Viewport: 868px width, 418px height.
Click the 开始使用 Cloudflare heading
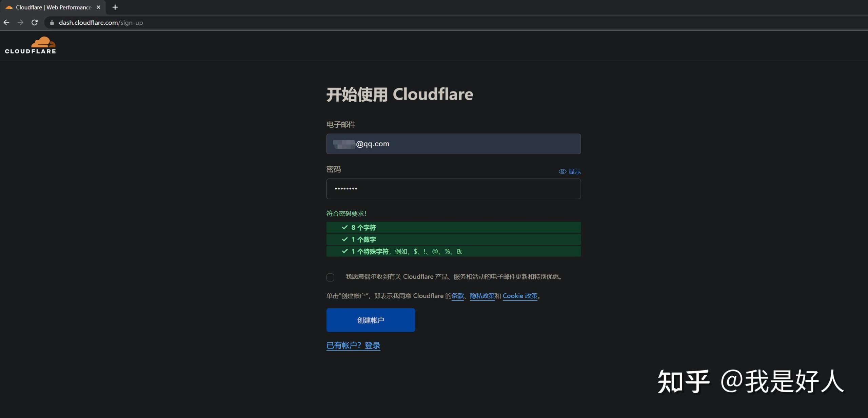400,94
